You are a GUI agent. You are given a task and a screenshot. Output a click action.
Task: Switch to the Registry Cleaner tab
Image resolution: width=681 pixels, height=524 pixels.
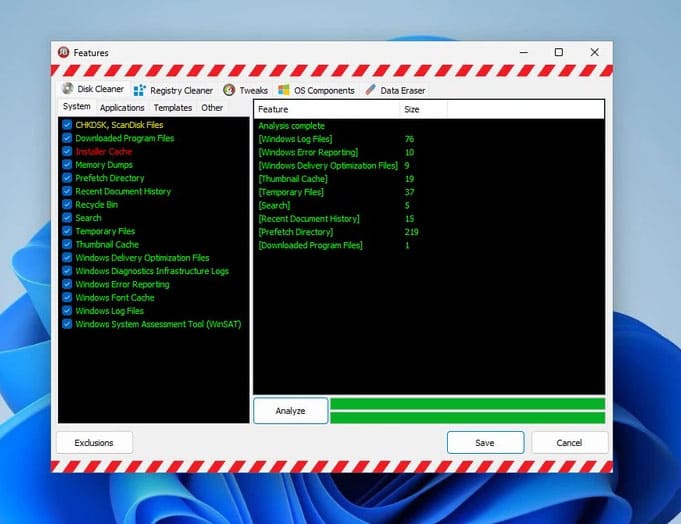(173, 90)
